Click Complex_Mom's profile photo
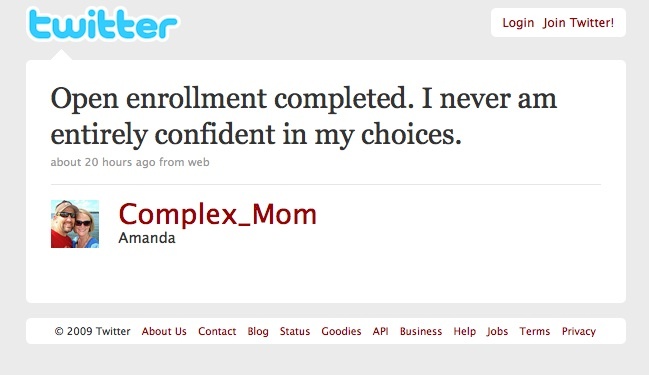The width and height of the screenshot is (649, 375). (75, 224)
